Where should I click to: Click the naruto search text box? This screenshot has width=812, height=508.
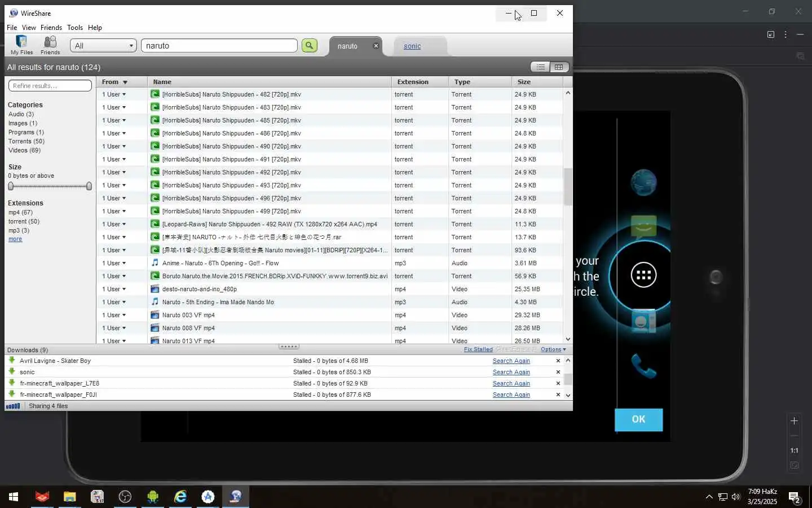coord(219,46)
